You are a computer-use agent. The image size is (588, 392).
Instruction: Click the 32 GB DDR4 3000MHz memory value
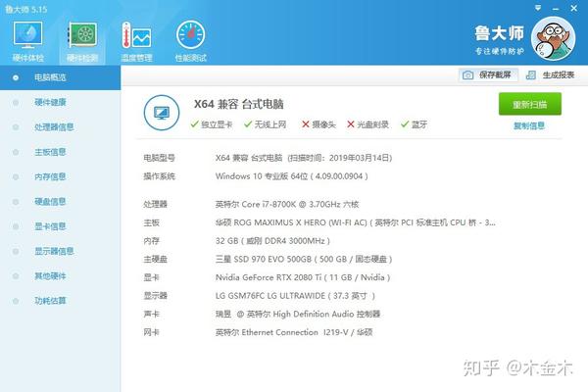[x=272, y=241]
